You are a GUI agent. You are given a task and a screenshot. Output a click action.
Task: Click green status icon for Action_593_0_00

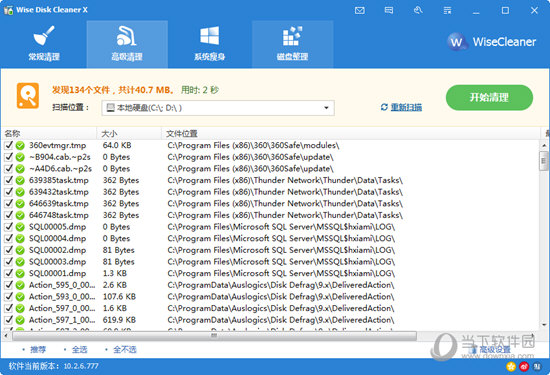20,296
